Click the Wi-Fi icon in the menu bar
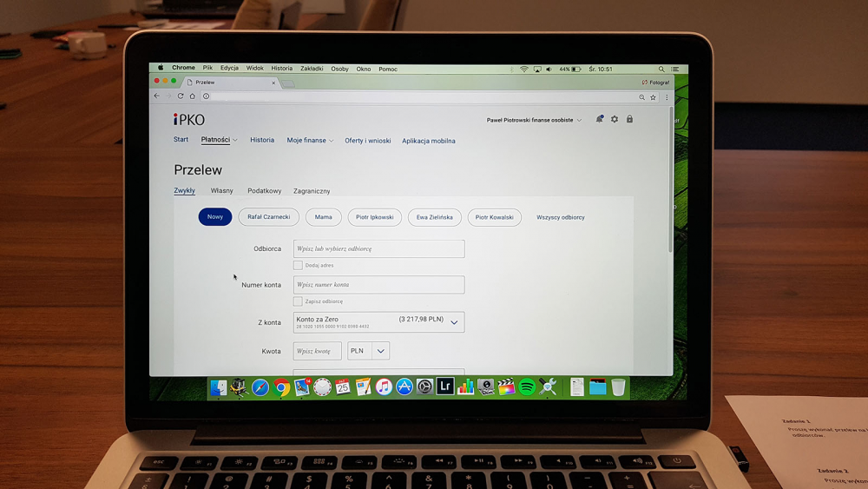Image resolution: width=868 pixels, height=489 pixels. point(523,69)
